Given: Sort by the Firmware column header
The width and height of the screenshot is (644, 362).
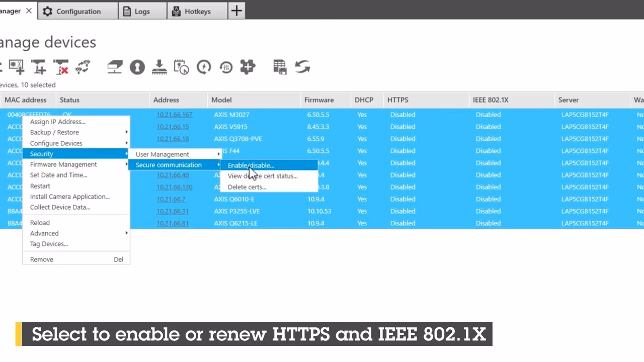Looking at the screenshot, I should click(x=319, y=100).
